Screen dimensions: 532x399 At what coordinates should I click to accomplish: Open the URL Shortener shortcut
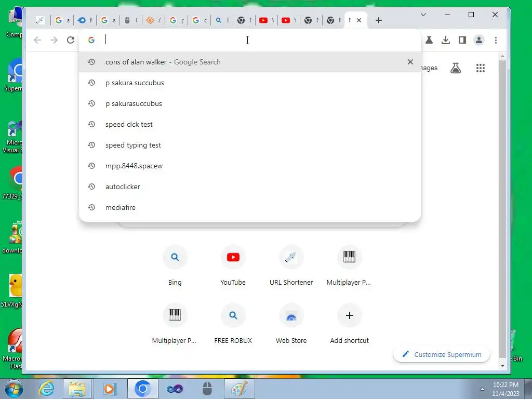[x=291, y=265]
